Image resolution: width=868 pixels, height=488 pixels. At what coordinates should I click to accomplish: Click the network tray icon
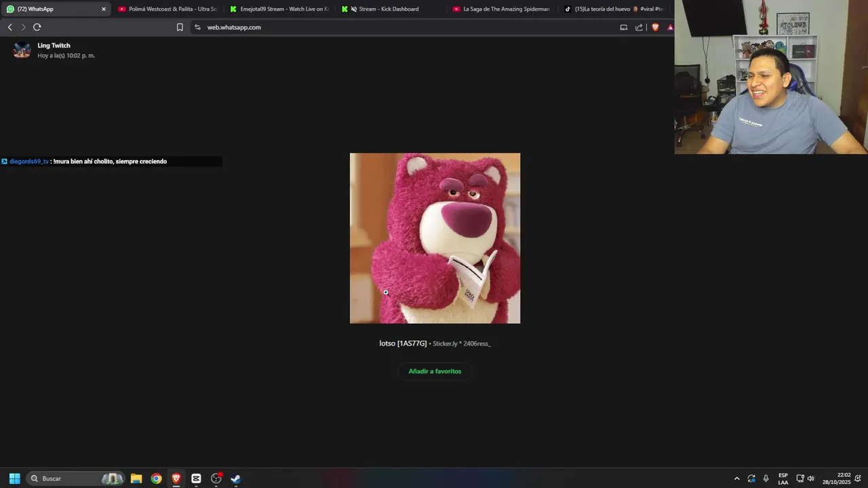pyautogui.click(x=800, y=479)
